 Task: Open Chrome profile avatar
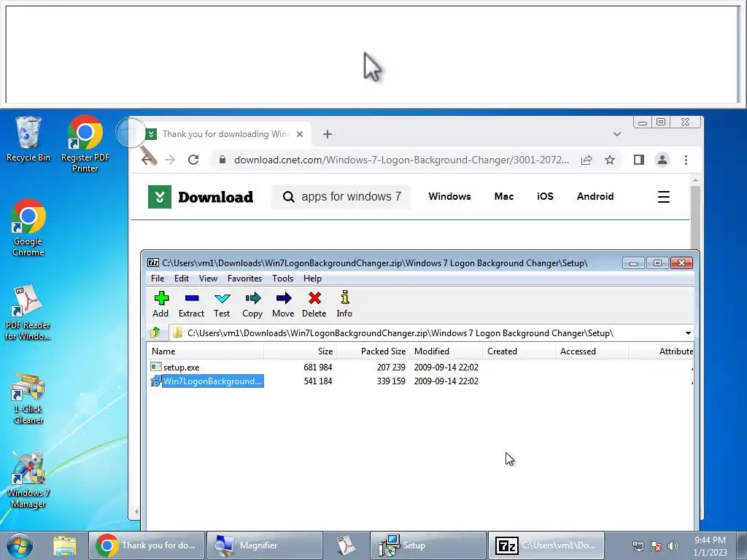662,160
